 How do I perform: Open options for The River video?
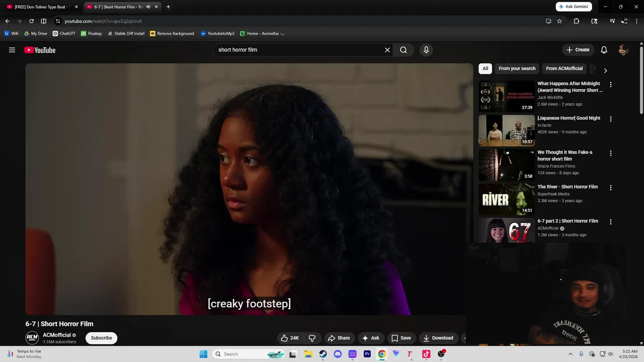[611, 188]
